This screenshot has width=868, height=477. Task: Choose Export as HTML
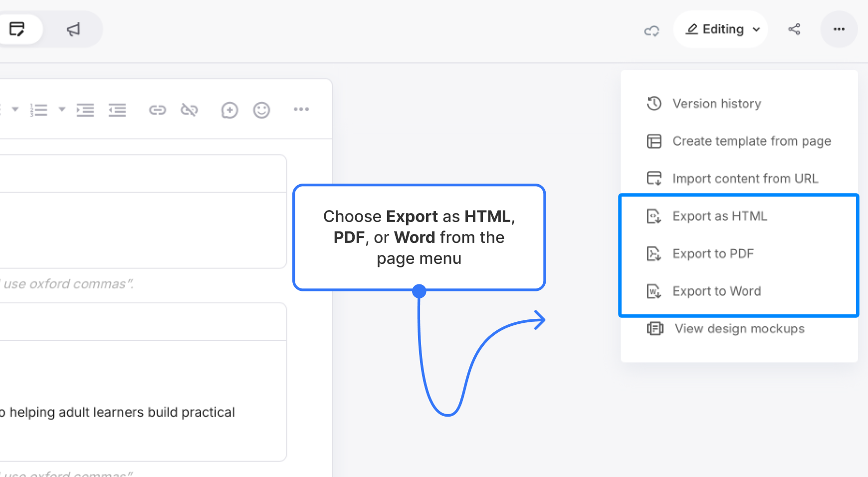pos(720,216)
